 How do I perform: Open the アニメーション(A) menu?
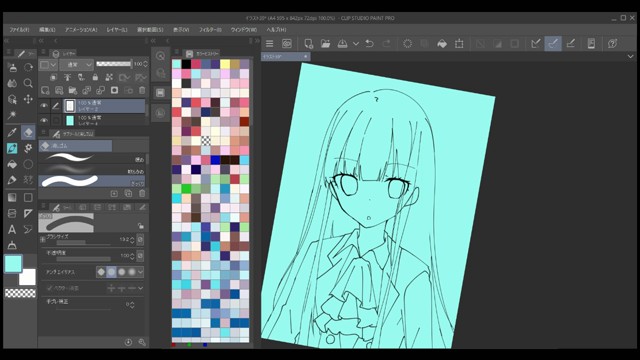(81, 30)
